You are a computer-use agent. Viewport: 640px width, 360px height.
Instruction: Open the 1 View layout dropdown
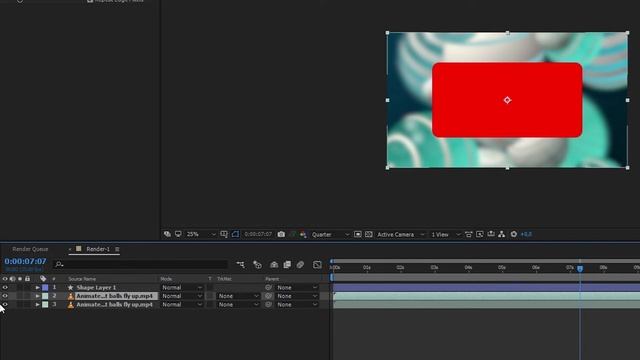coord(445,235)
